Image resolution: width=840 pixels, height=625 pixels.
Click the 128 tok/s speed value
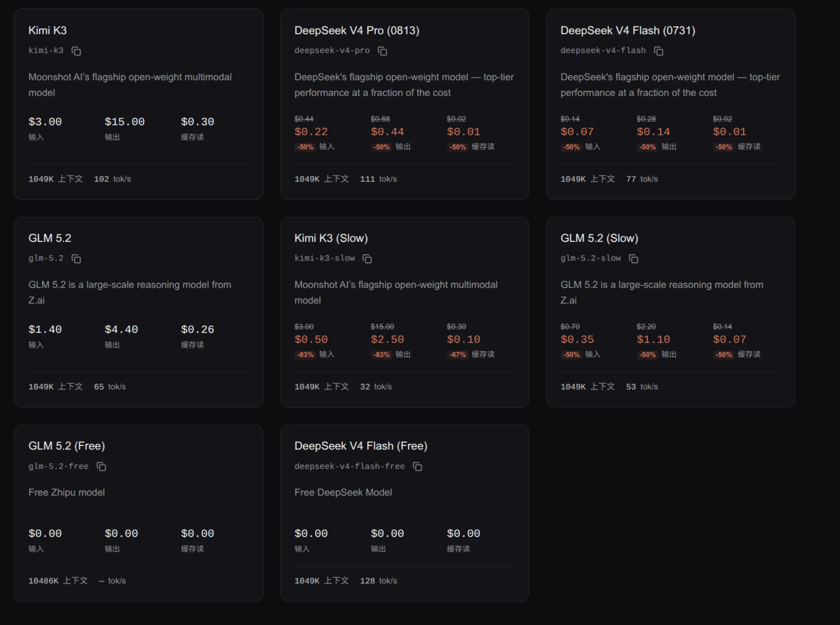tap(378, 581)
